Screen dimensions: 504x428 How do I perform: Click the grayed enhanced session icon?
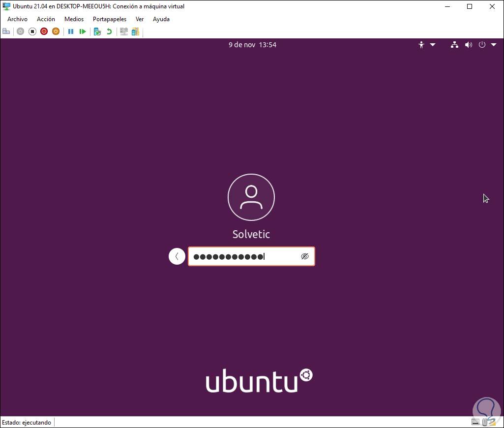(124, 31)
